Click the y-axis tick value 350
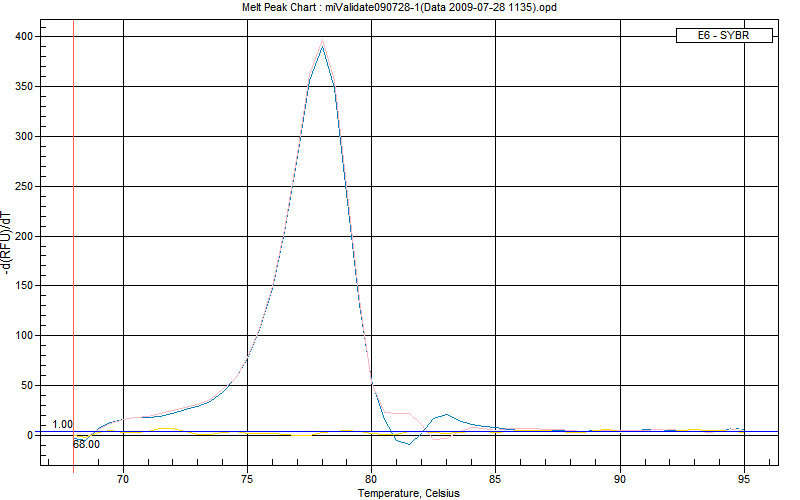Image resolution: width=800 pixels, height=500 pixels. (24, 87)
